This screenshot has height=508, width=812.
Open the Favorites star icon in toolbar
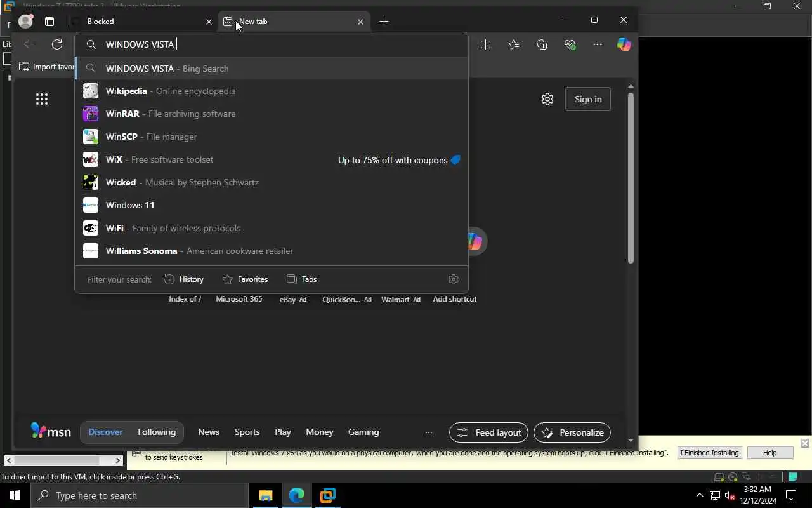click(x=514, y=44)
